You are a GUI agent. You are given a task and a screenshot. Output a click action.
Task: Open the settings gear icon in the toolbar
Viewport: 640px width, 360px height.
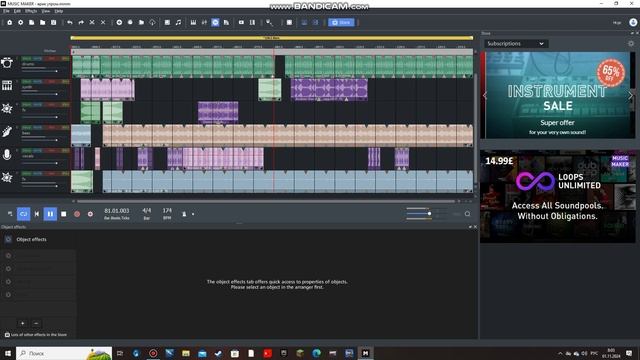(x=20, y=22)
